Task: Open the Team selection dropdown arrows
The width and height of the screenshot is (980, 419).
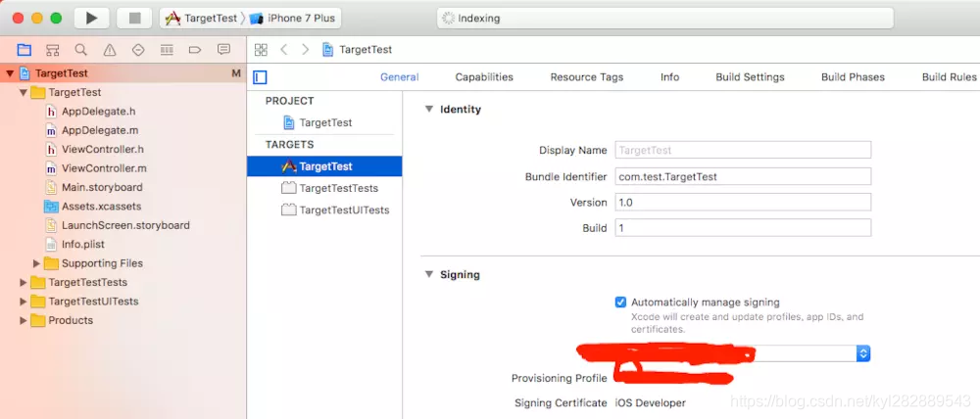Action: [x=863, y=353]
